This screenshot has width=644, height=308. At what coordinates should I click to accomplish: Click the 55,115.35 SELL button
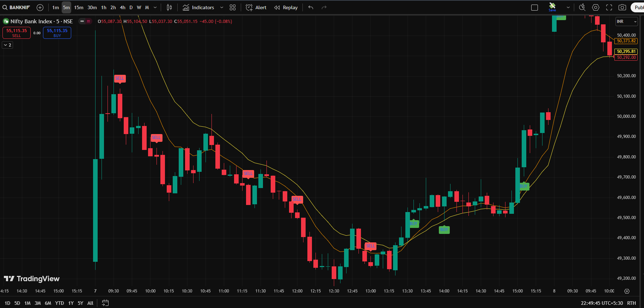(x=17, y=33)
